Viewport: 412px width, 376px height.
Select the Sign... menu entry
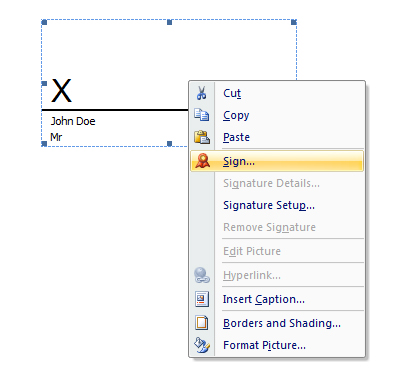pyautogui.click(x=277, y=161)
